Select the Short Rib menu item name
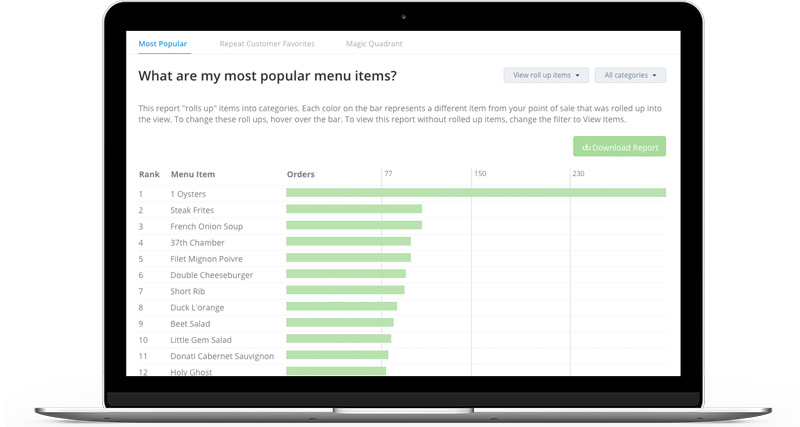The width and height of the screenshot is (800, 427). 187,291
